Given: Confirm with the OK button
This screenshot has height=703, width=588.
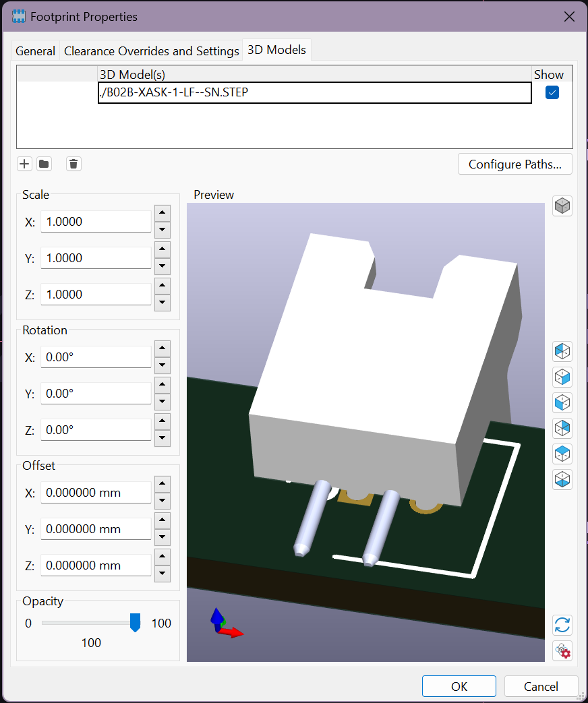Looking at the screenshot, I should (x=459, y=686).
